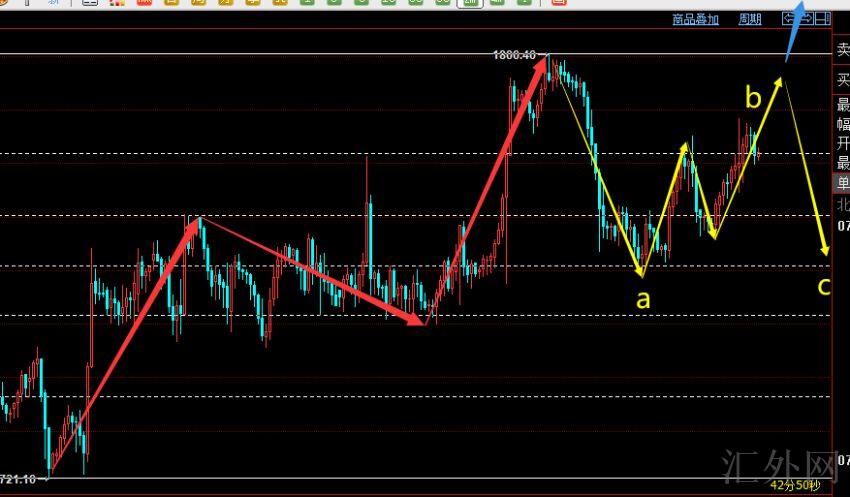Viewport: 850px width, 497px height.
Task: Click the 1800.40 high price label
Action: tap(514, 55)
